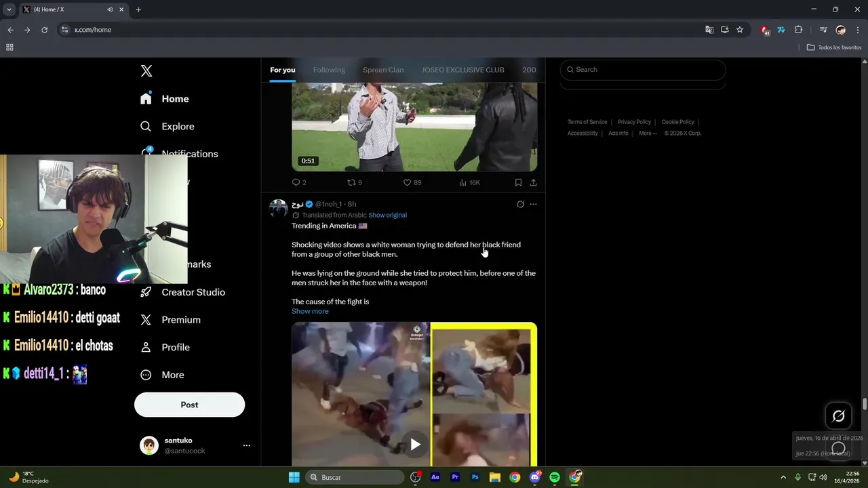Open Chrome tab search dropdown
The image size is (868, 488).
9,9
